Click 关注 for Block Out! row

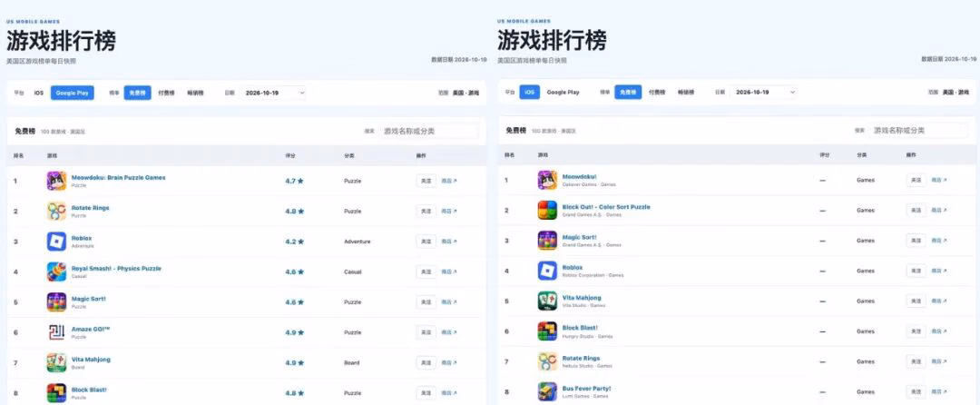coord(916,210)
